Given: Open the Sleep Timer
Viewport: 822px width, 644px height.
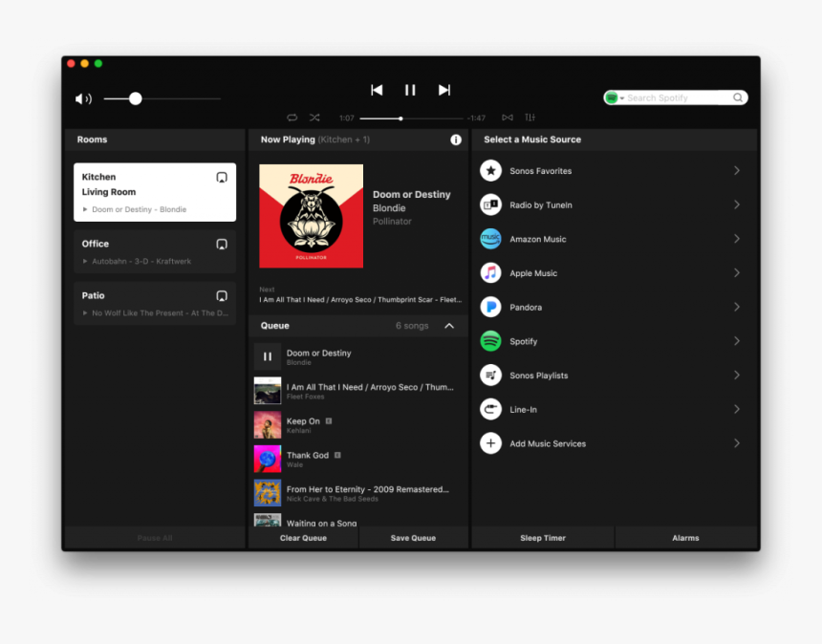Looking at the screenshot, I should coord(543,538).
